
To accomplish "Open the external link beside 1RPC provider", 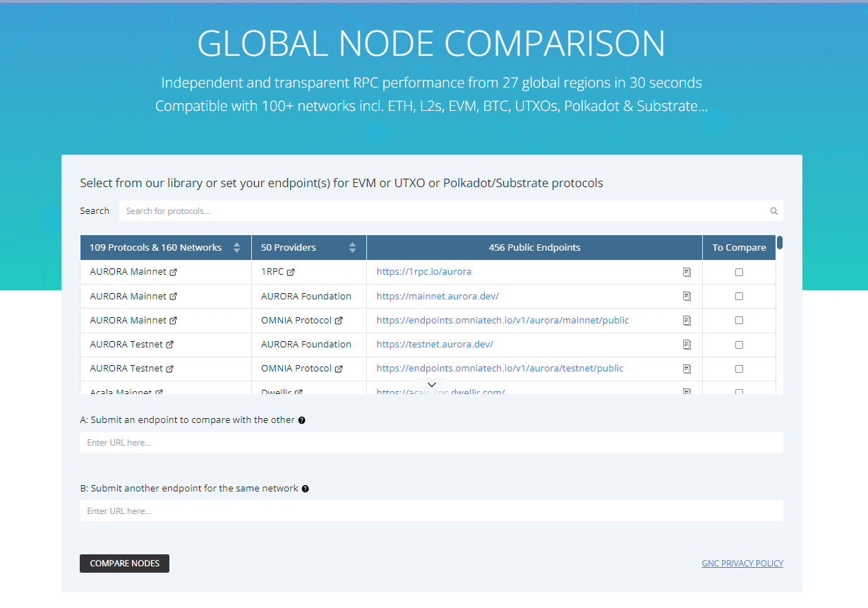I will (290, 271).
